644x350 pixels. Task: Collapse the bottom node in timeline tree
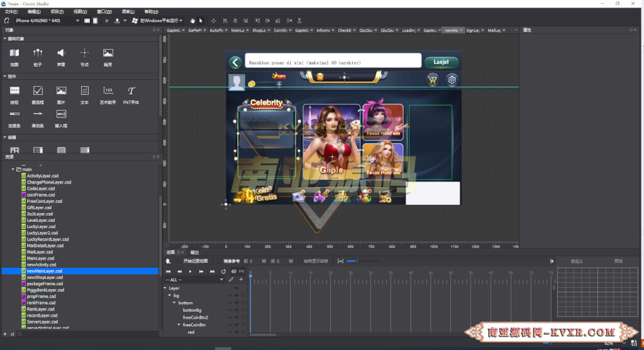click(174, 303)
